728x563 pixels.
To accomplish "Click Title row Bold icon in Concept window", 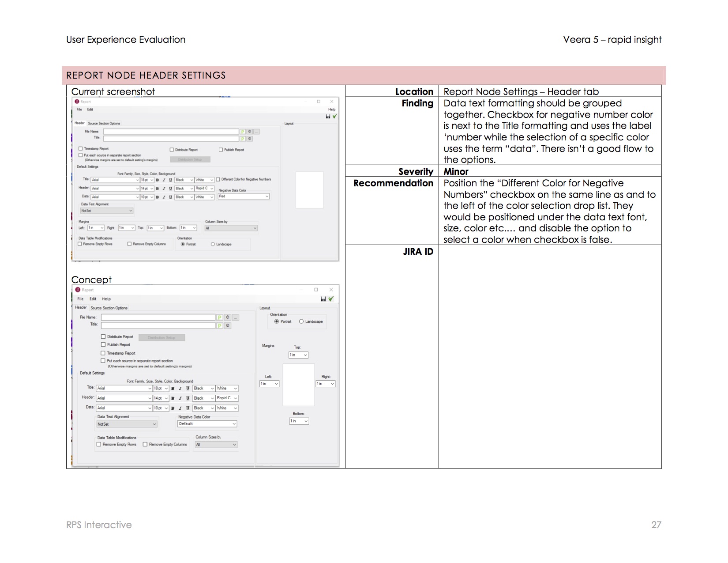I will [173, 389].
